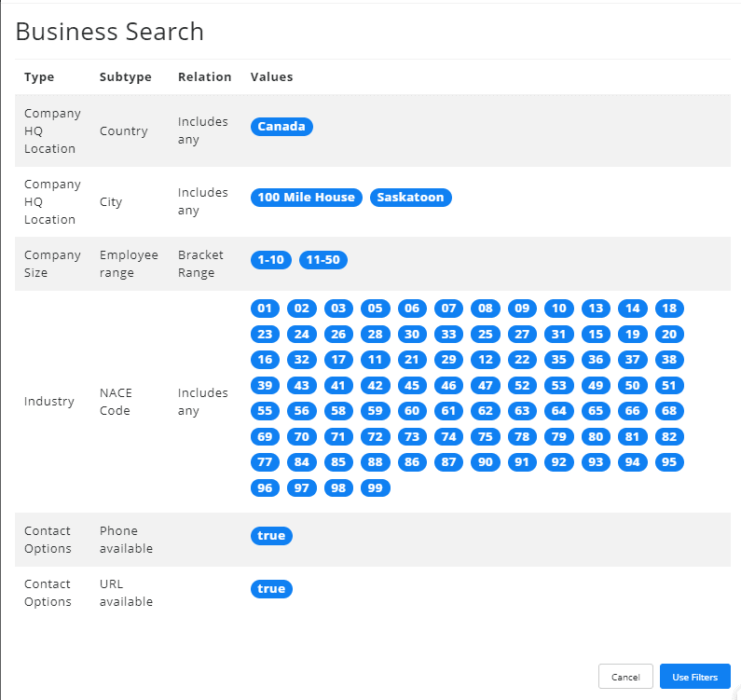
Task: Click the Relation column header
Action: [204, 77]
